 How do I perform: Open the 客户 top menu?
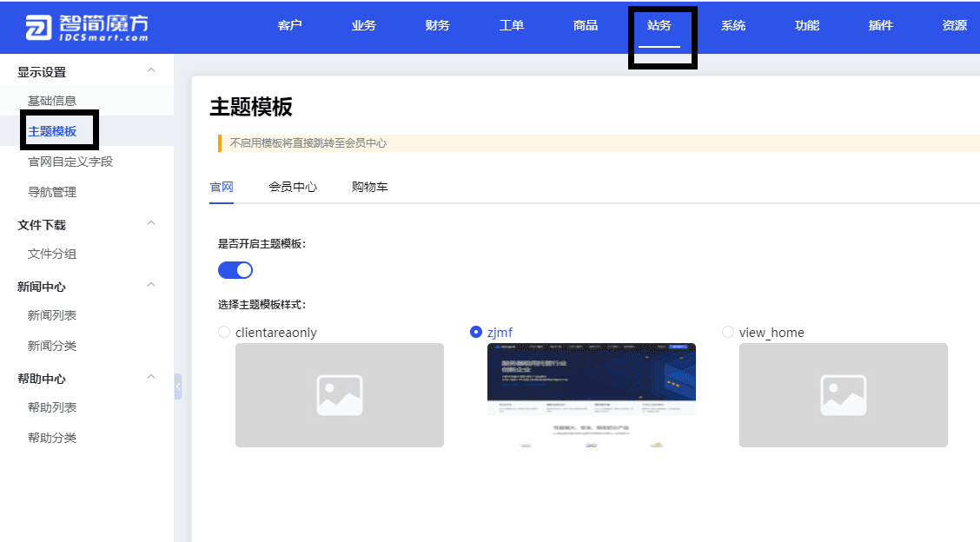click(289, 26)
